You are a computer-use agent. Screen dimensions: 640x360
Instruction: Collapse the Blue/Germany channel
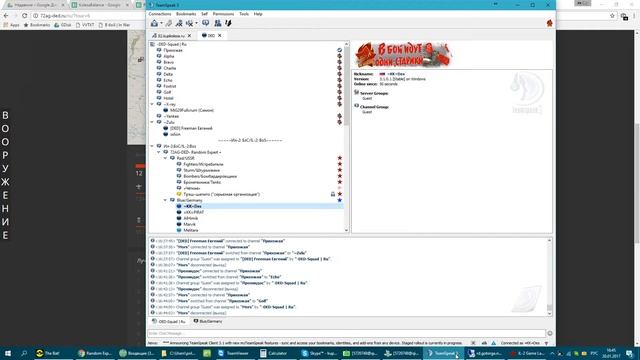pyautogui.click(x=165, y=200)
